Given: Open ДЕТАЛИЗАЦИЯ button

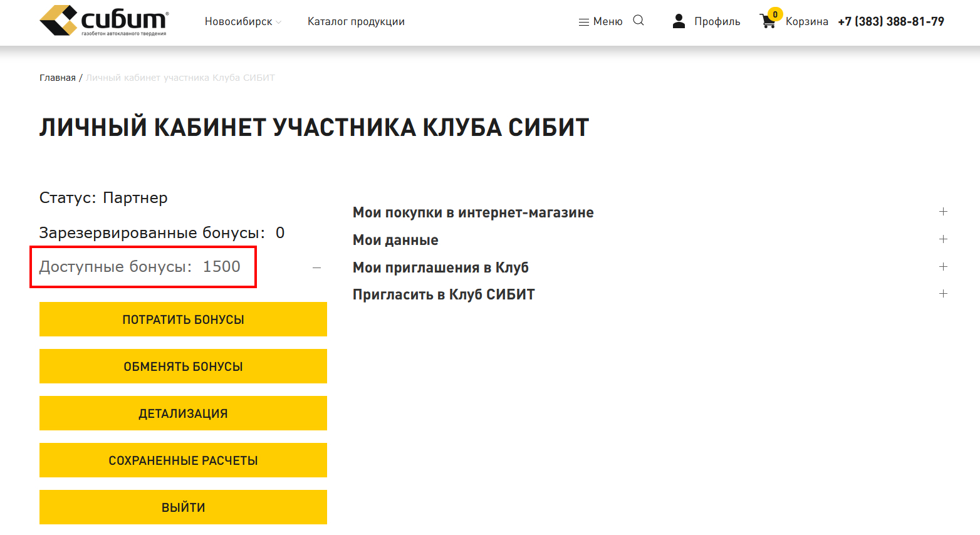Looking at the screenshot, I should [183, 413].
